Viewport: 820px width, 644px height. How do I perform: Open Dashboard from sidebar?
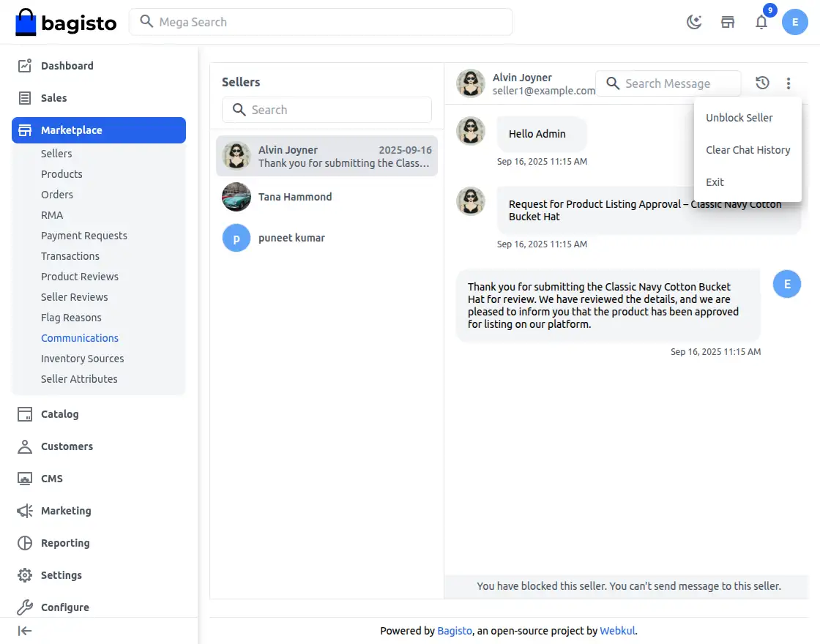point(67,66)
